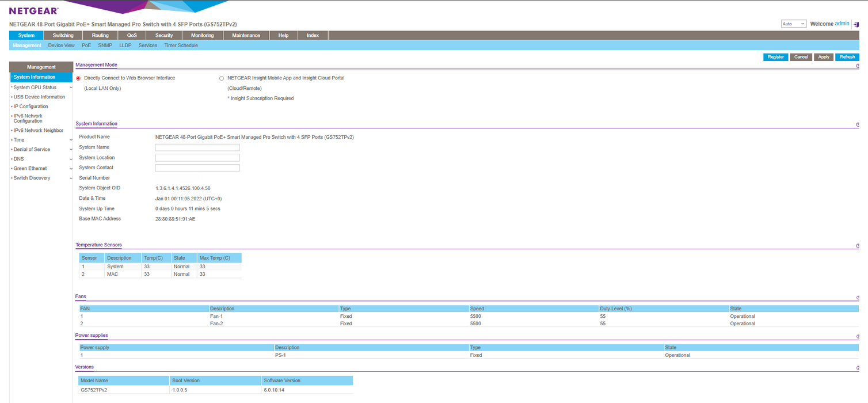The height and width of the screenshot is (403, 868).
Task: Open help icon for Management Mode section
Action: (x=857, y=66)
